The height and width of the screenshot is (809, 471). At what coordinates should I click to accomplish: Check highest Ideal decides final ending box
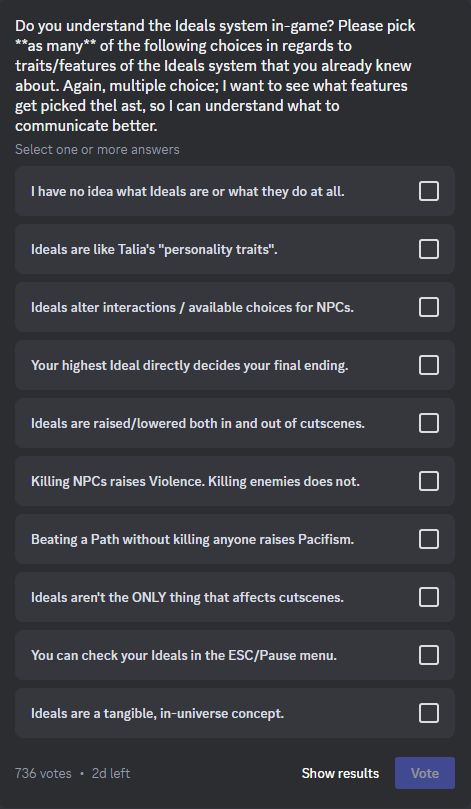429,365
